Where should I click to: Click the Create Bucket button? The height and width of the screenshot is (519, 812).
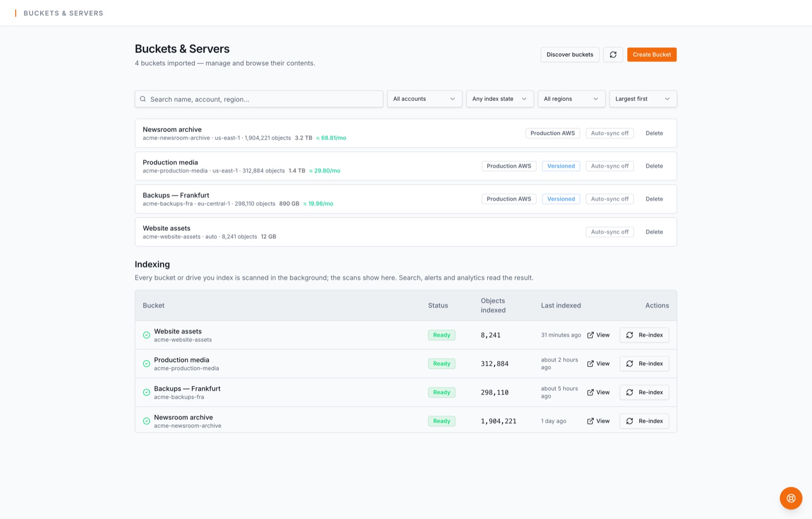[652, 55]
